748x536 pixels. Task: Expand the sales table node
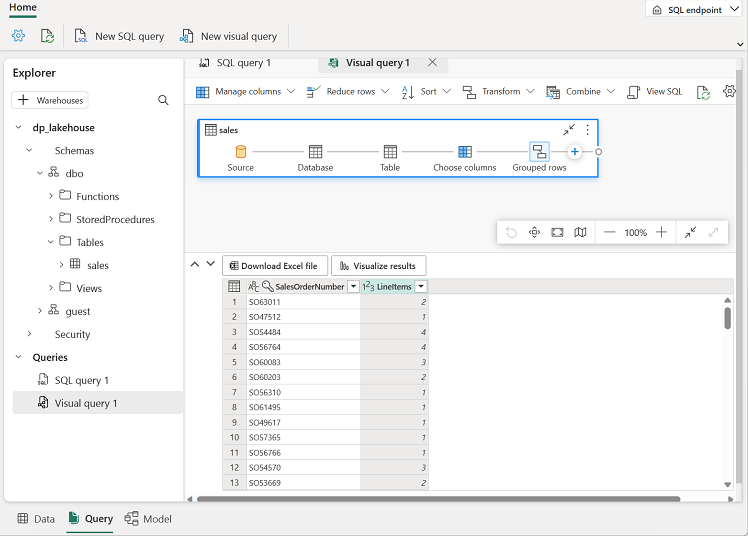[61, 265]
